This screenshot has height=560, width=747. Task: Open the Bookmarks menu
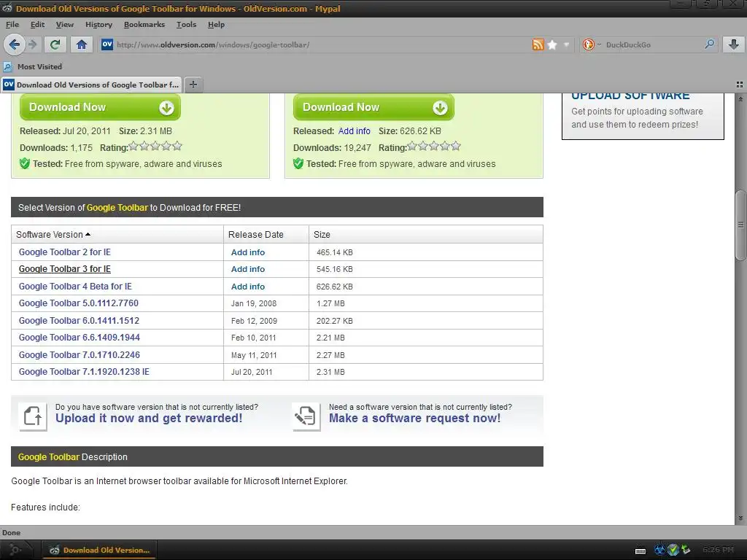point(144,25)
